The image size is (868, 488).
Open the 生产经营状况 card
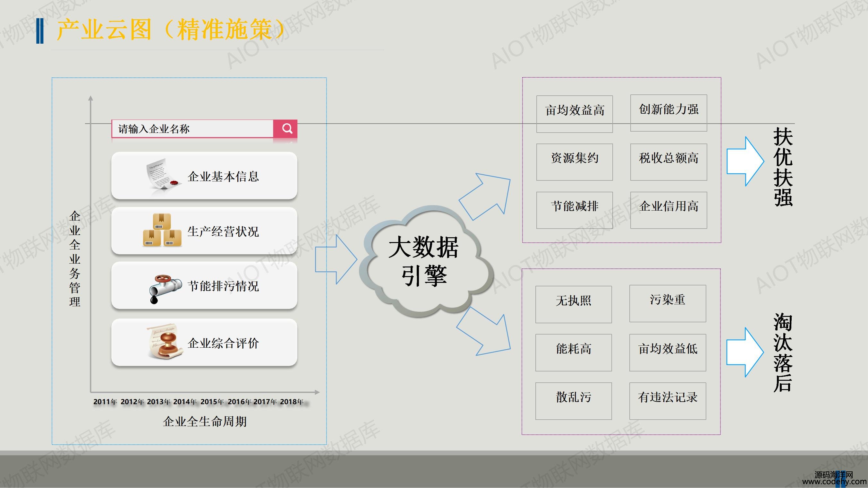pos(204,231)
